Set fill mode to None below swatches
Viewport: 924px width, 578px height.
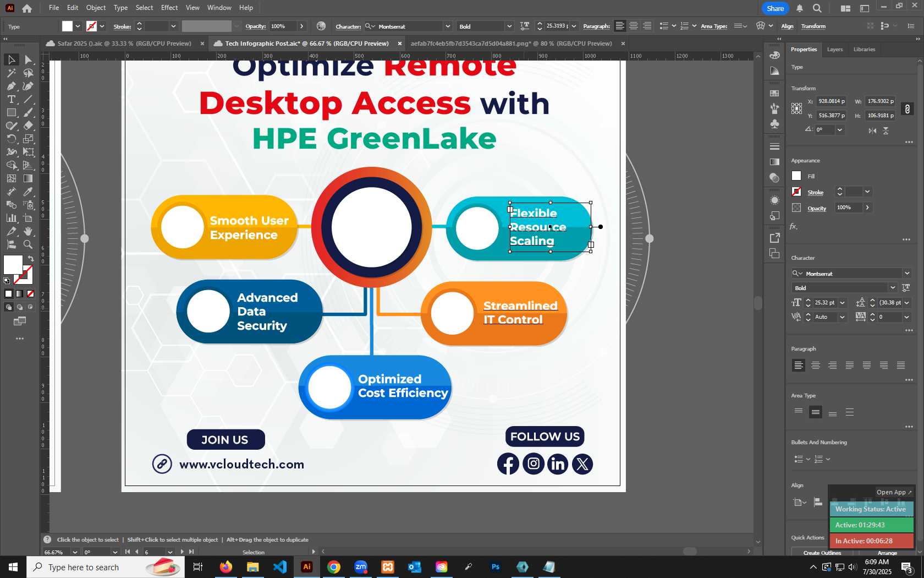pos(30,294)
